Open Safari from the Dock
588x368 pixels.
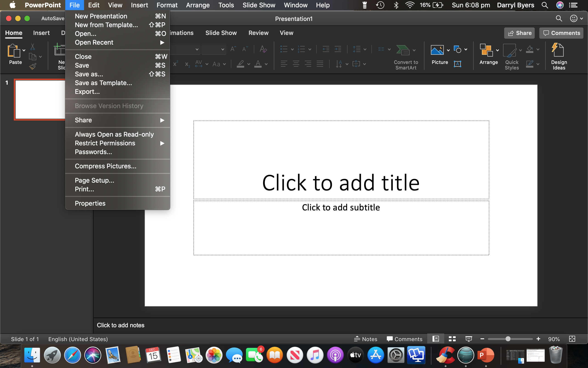click(72, 355)
